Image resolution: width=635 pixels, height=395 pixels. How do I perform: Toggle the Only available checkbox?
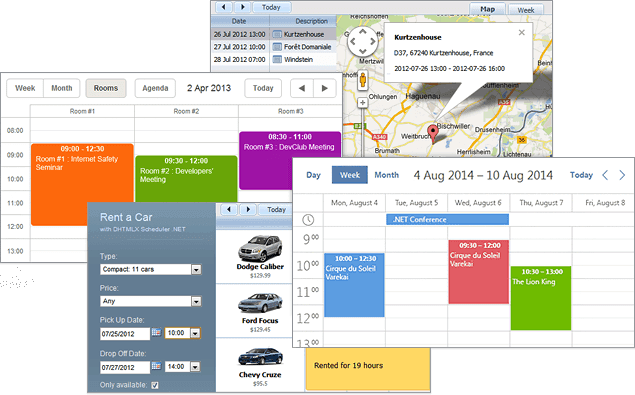click(x=155, y=385)
